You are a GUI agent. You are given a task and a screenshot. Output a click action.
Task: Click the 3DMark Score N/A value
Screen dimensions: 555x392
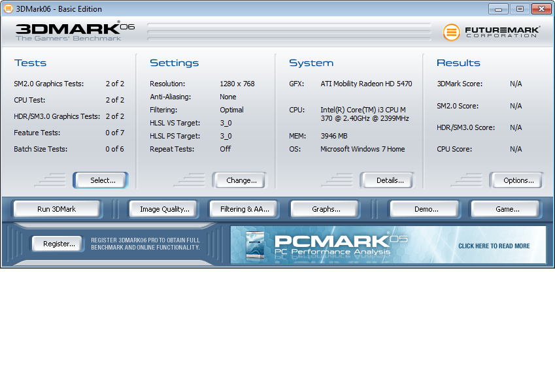click(516, 84)
